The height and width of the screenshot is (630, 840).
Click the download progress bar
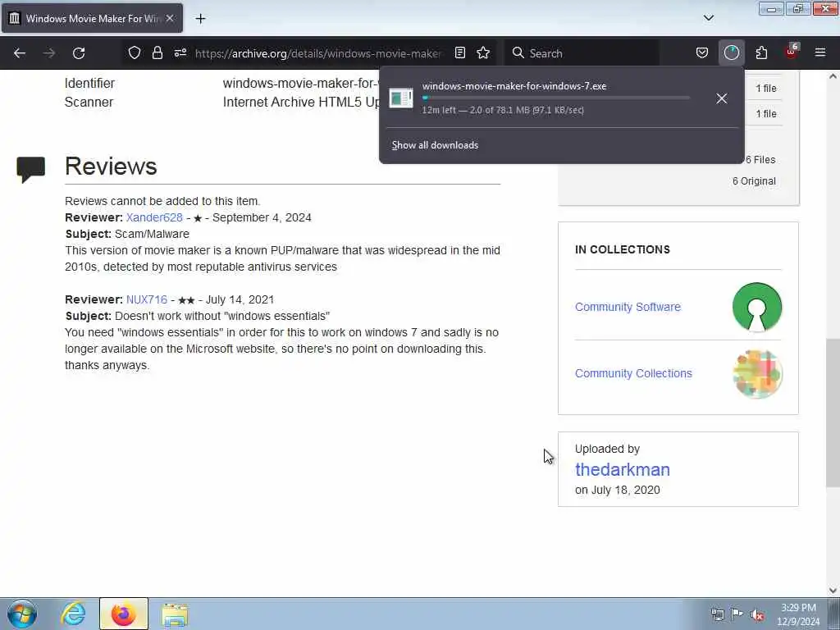pos(556,98)
